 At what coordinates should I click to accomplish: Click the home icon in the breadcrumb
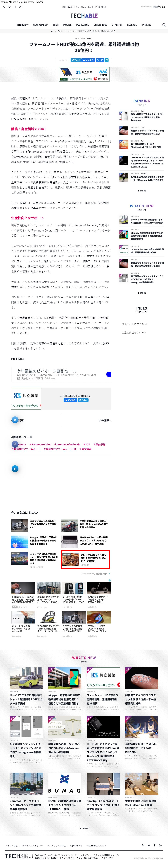click(52, 31)
